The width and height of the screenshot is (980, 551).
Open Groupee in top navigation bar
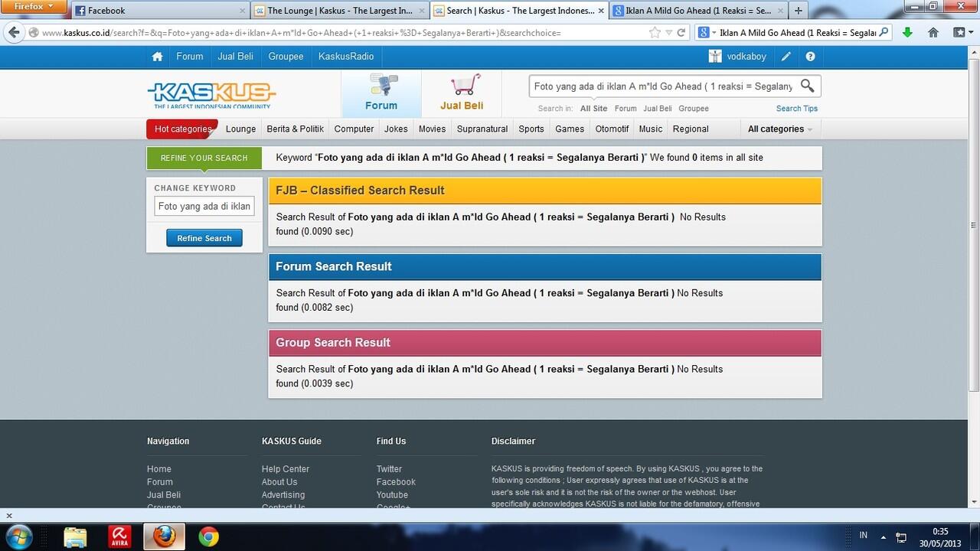coord(286,57)
